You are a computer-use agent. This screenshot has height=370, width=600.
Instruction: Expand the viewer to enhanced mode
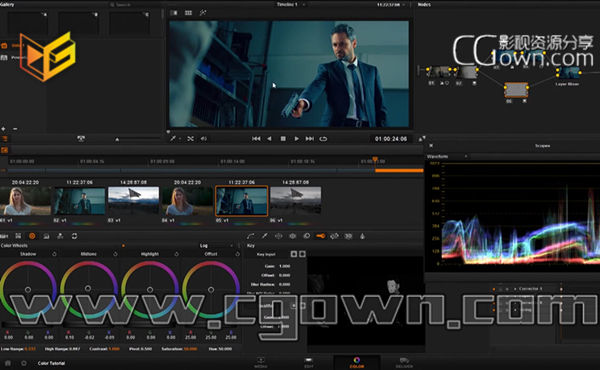point(422,139)
